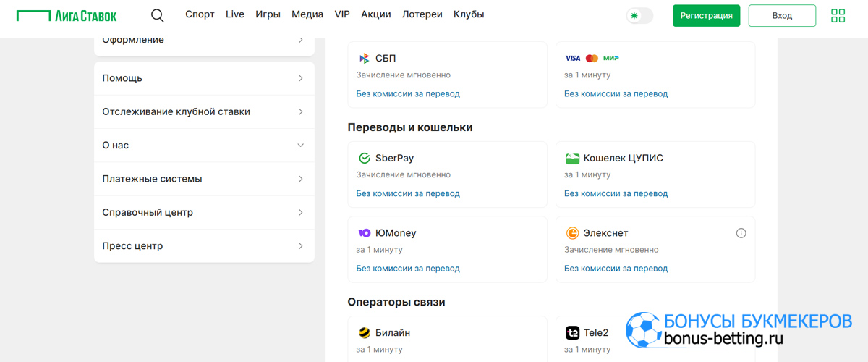Click the Tele2 title text
The height and width of the screenshot is (362, 868).
click(x=596, y=333)
